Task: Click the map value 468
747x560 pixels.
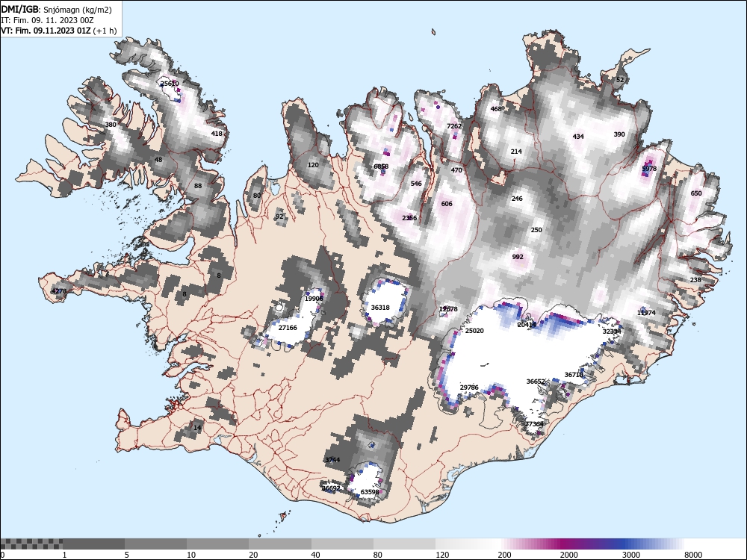Action: [496, 108]
